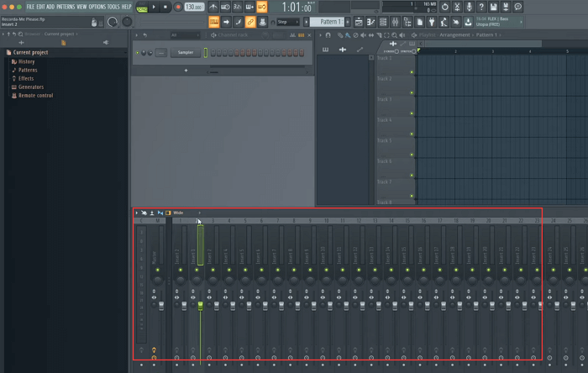Open the channel rack All filter dropdown
The height and width of the screenshot is (373, 588).
(185, 34)
